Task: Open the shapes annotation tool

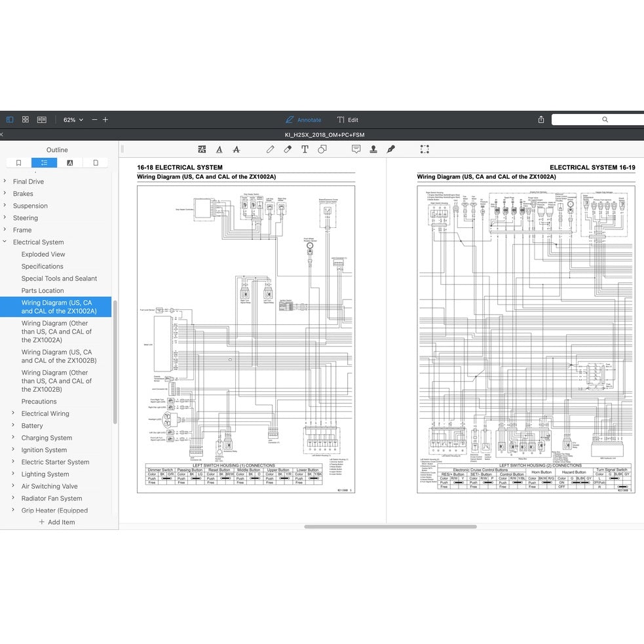Action: [x=322, y=149]
